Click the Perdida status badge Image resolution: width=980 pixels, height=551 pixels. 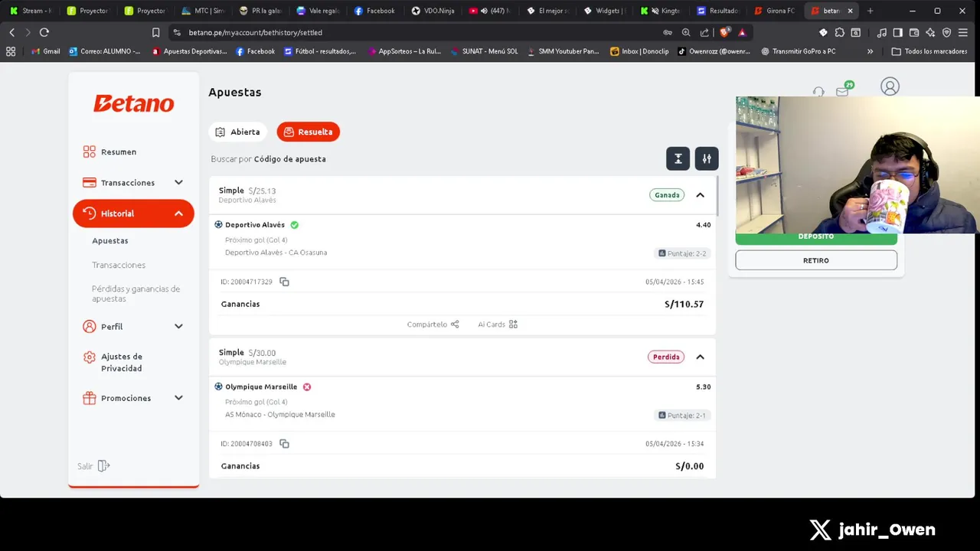pyautogui.click(x=666, y=357)
